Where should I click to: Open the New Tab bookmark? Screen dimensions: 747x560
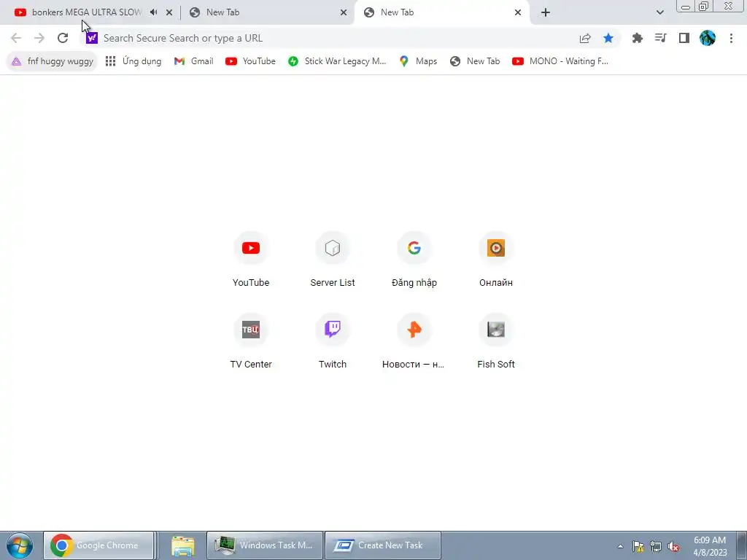point(475,61)
